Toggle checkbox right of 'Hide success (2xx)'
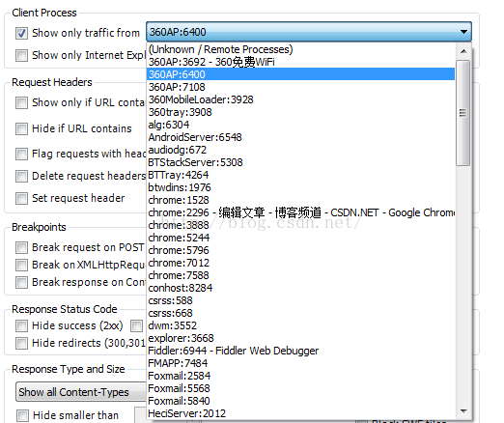 coord(136,325)
